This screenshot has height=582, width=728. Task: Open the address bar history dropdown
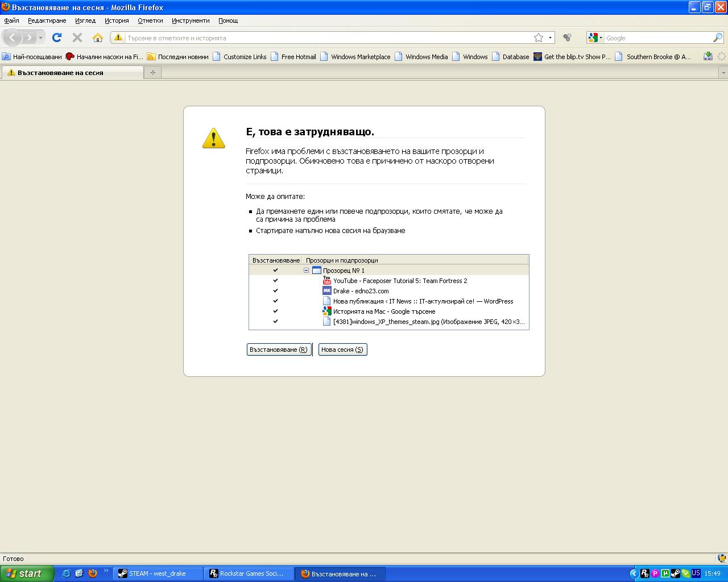click(x=550, y=38)
